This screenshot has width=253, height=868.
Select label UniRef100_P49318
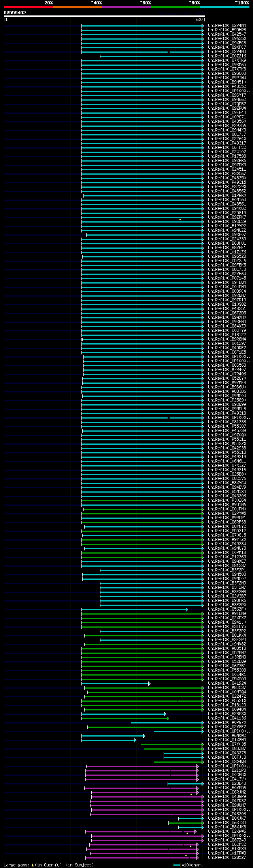[227, 413]
